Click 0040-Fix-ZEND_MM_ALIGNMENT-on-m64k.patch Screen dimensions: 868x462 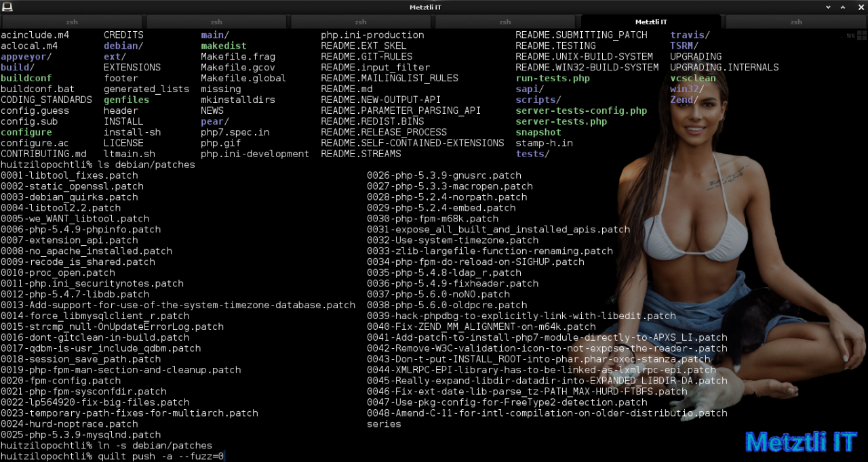point(481,327)
